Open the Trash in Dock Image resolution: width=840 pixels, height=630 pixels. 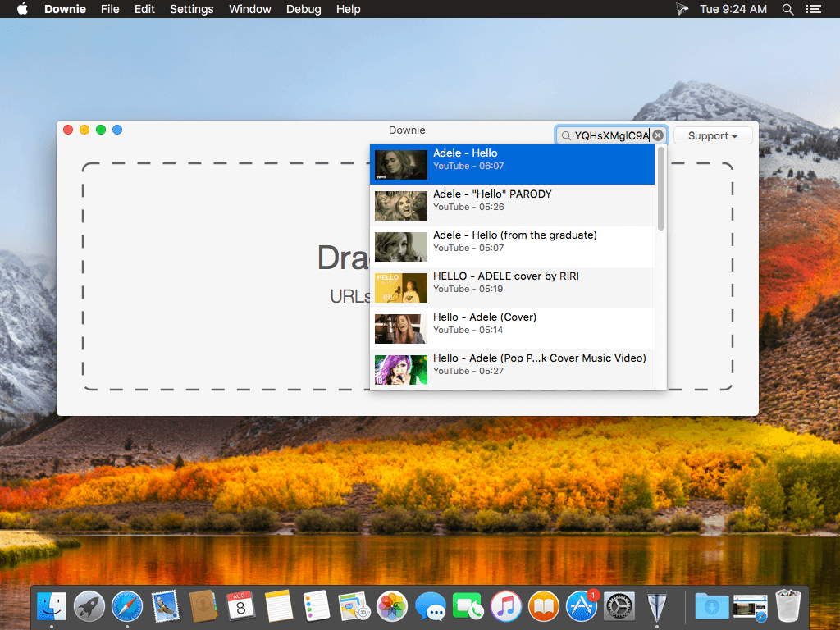(x=788, y=605)
